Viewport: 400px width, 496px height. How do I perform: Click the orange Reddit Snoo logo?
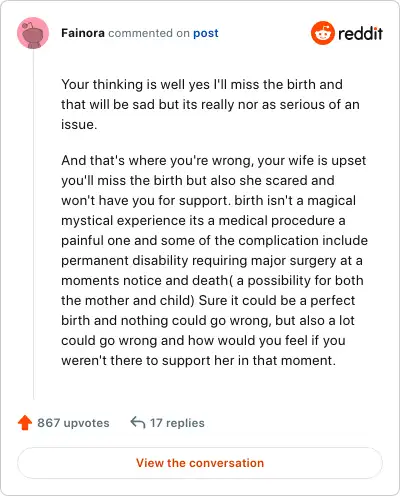(322, 33)
